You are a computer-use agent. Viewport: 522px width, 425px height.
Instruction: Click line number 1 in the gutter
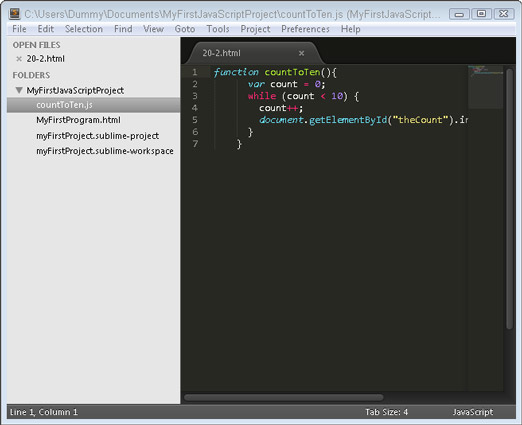pos(195,72)
